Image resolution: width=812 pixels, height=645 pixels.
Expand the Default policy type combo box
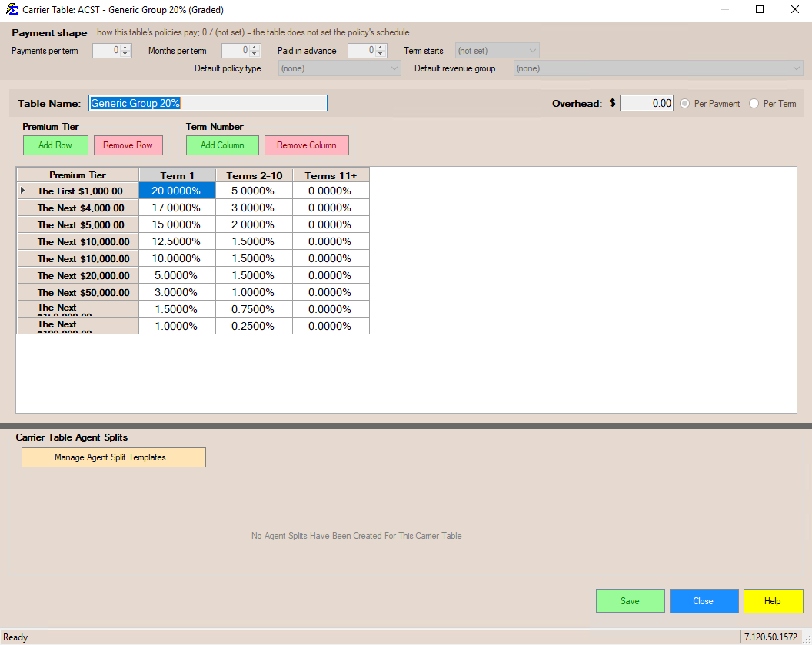(339, 68)
